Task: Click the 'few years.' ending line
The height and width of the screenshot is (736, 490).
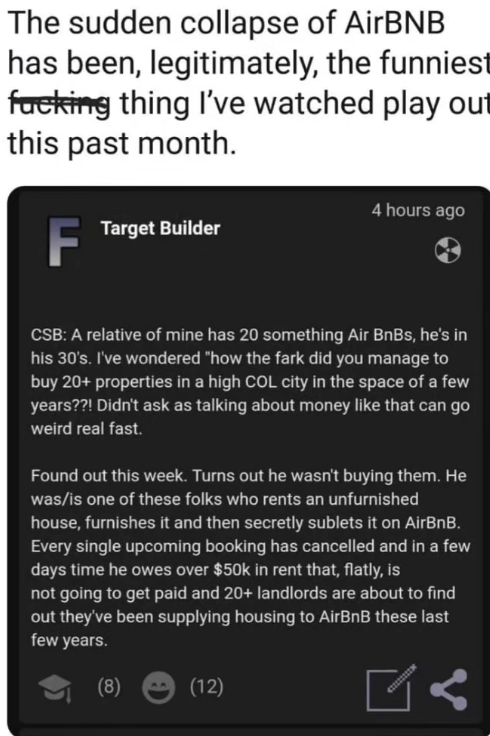Action: click(x=69, y=640)
